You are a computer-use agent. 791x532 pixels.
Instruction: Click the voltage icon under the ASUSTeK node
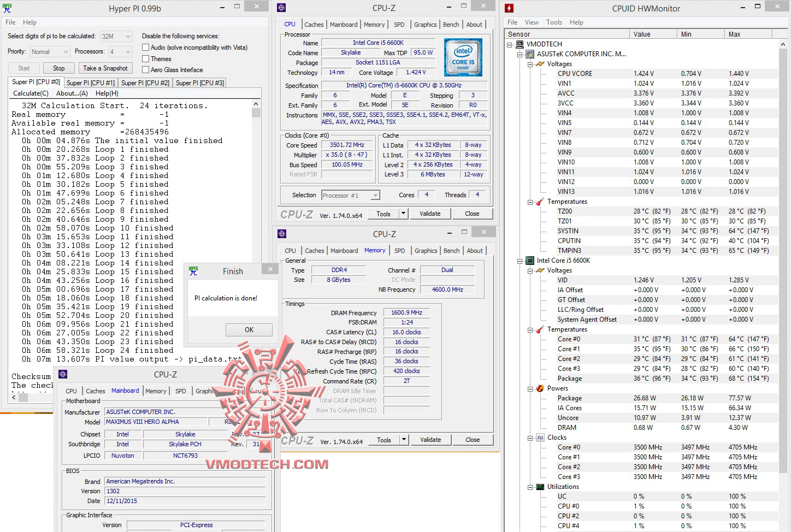tap(540, 64)
